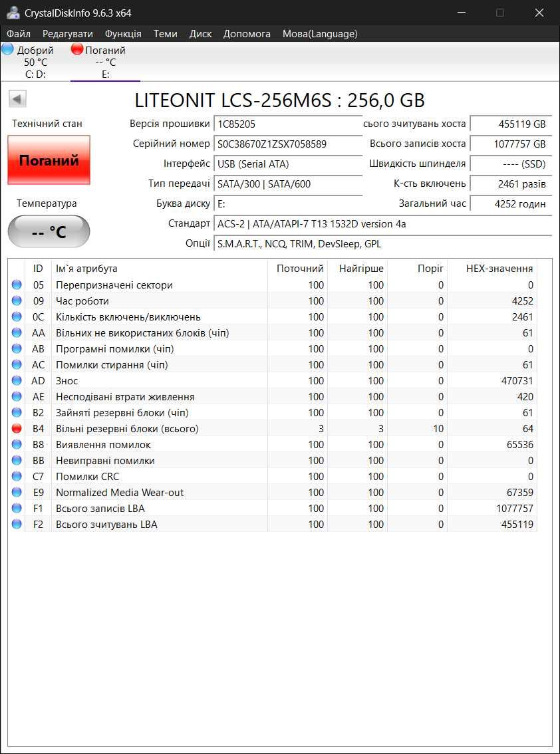Click the blue status icon of attribute 05
Viewport: 560px width, 754px height.
coord(17,285)
